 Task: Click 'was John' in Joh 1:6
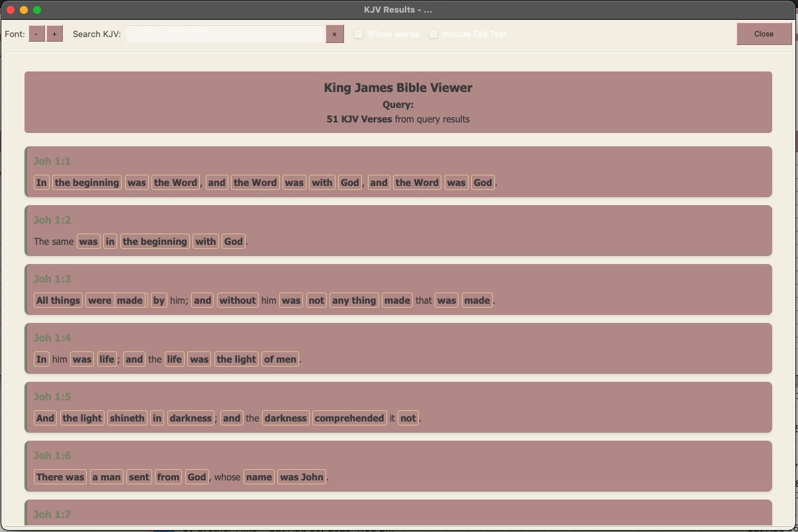pyautogui.click(x=302, y=477)
